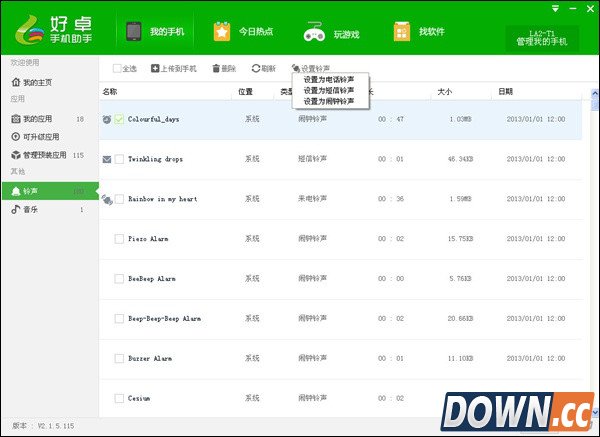The height and width of the screenshot is (437, 600).
Task: Sort by the 日期 column header
Action: (x=505, y=91)
